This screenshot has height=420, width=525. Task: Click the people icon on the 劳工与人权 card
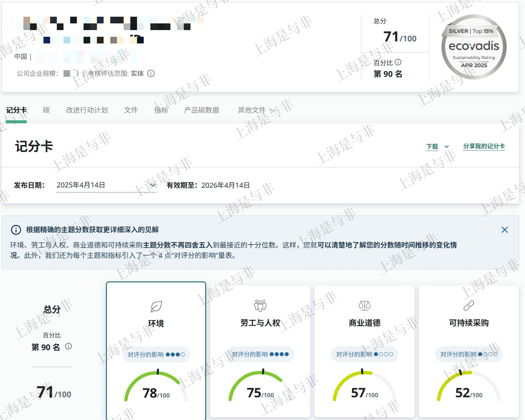click(x=260, y=305)
